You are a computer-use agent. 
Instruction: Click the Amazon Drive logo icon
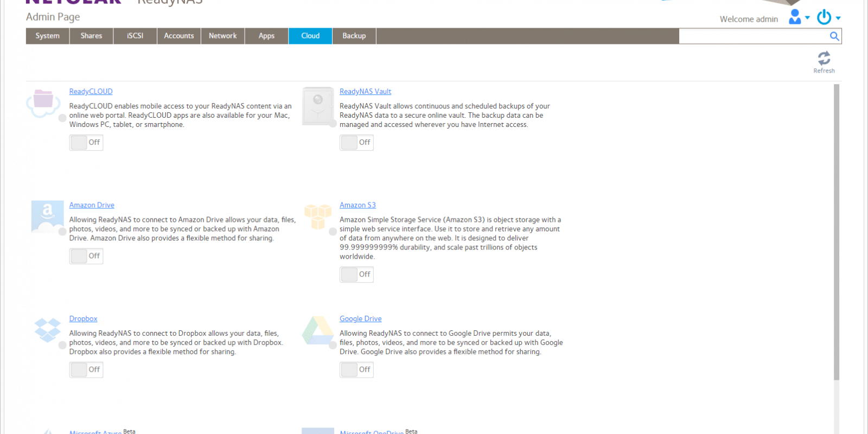pyautogui.click(x=48, y=216)
